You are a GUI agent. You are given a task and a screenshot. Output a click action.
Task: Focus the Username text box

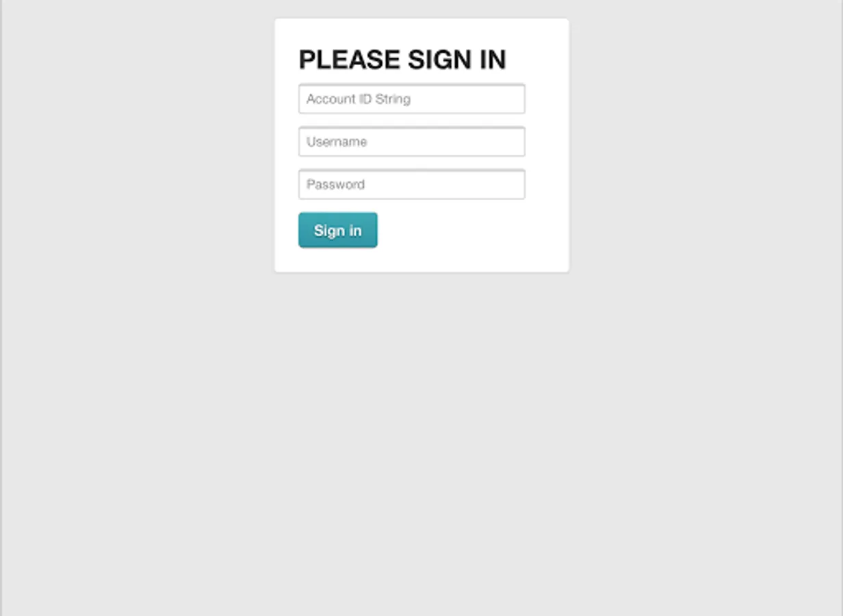pyautogui.click(x=411, y=142)
